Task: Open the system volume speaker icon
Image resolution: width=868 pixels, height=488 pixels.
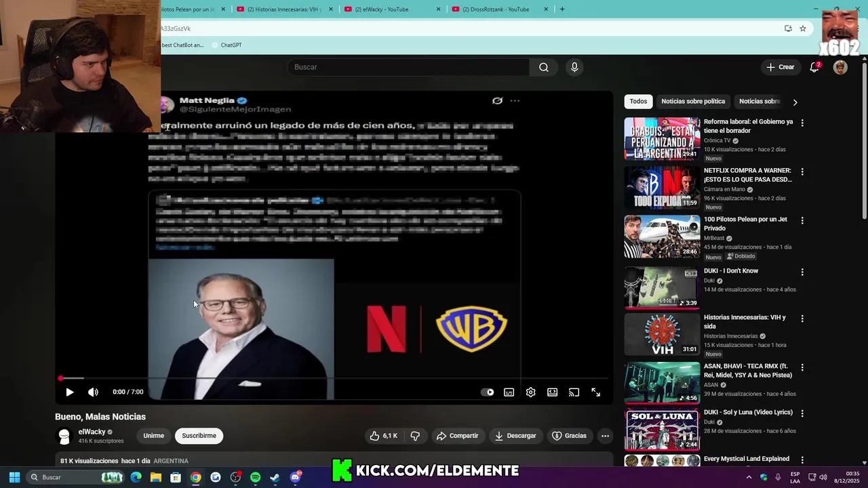Action: point(823,477)
